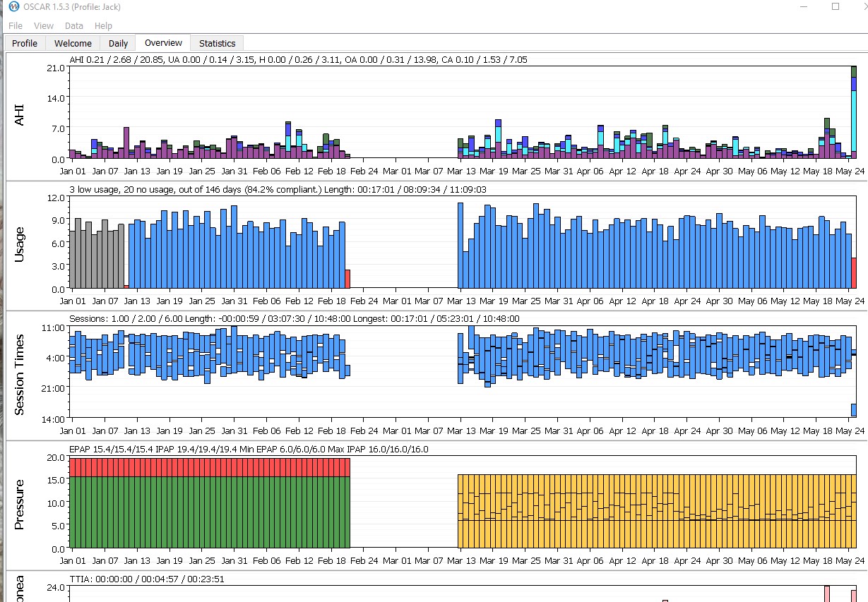Click the Pressure graph title label
This screenshot has width=868, height=602.
coord(20,504)
